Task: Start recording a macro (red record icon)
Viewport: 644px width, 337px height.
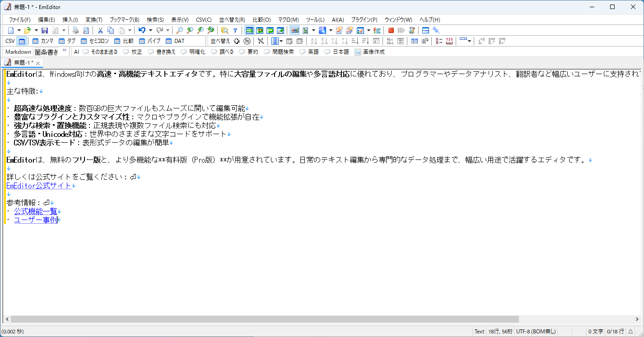Action: tap(391, 30)
